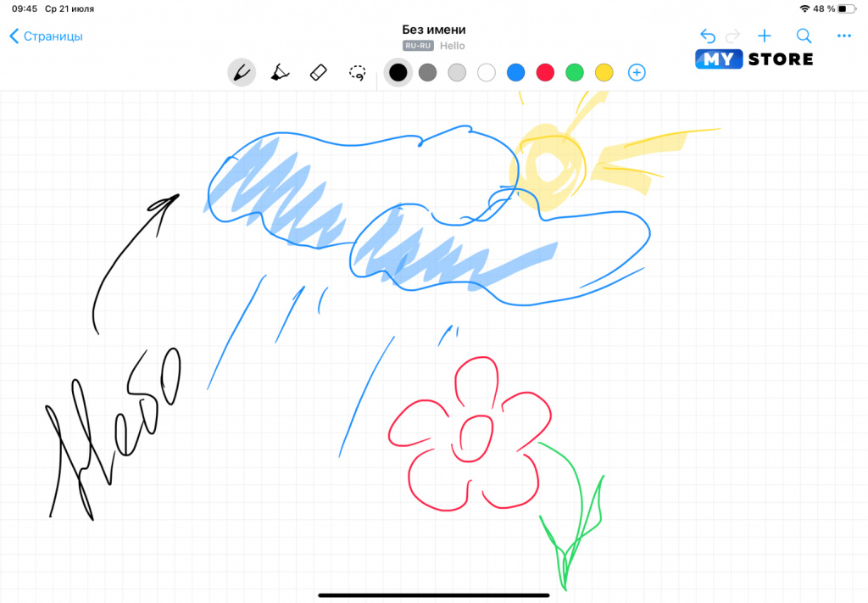Tap the RU-RU language badge

point(418,46)
